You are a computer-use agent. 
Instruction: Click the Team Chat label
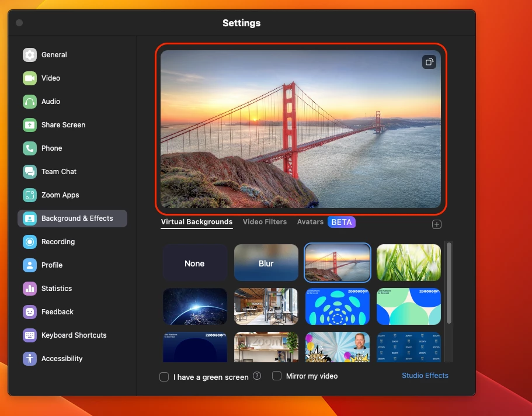click(59, 172)
